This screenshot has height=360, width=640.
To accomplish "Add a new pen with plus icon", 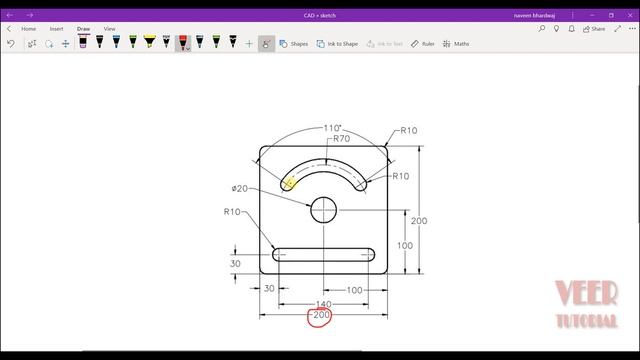I will (x=249, y=43).
